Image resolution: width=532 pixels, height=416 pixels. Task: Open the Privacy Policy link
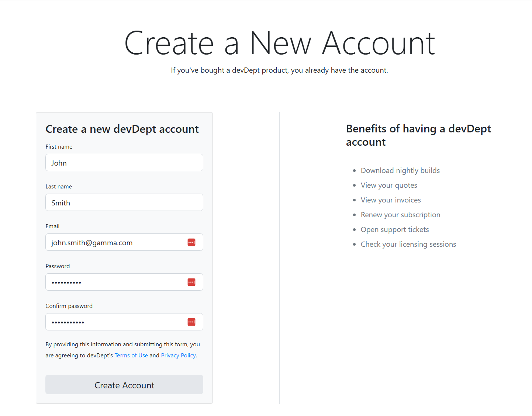tap(178, 356)
